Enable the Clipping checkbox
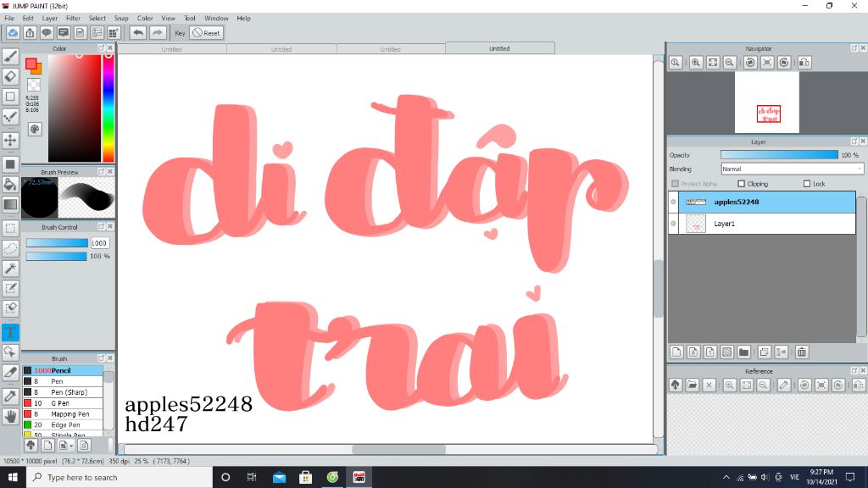The height and width of the screenshot is (488, 868). [x=741, y=184]
